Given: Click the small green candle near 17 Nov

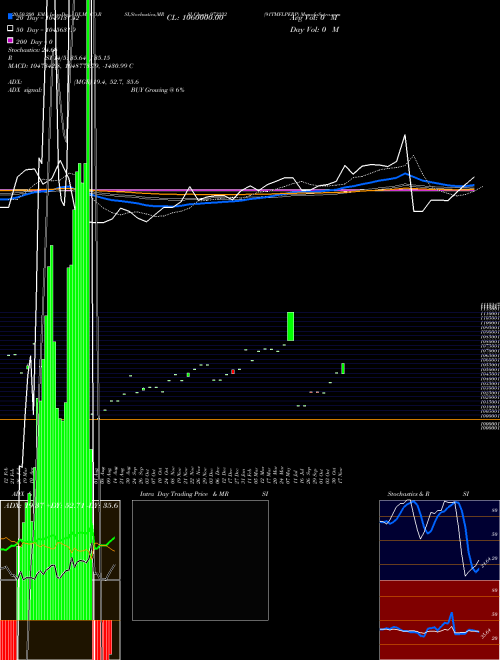Looking at the screenshot, I should pos(343,368).
